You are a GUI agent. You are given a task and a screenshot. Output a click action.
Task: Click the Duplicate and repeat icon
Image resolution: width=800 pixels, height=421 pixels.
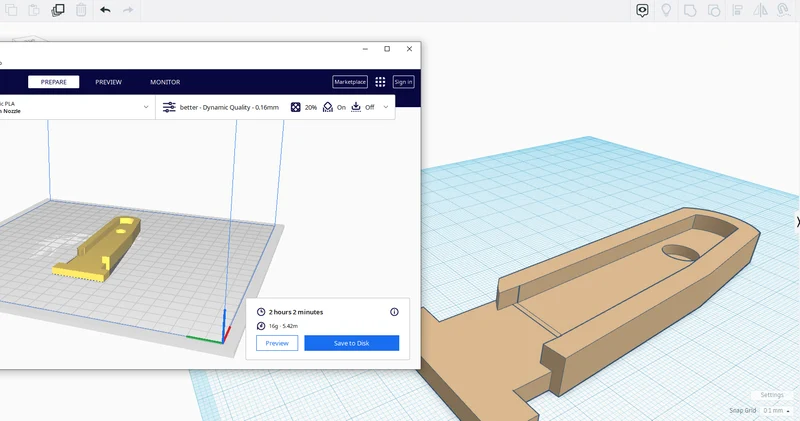click(x=58, y=10)
